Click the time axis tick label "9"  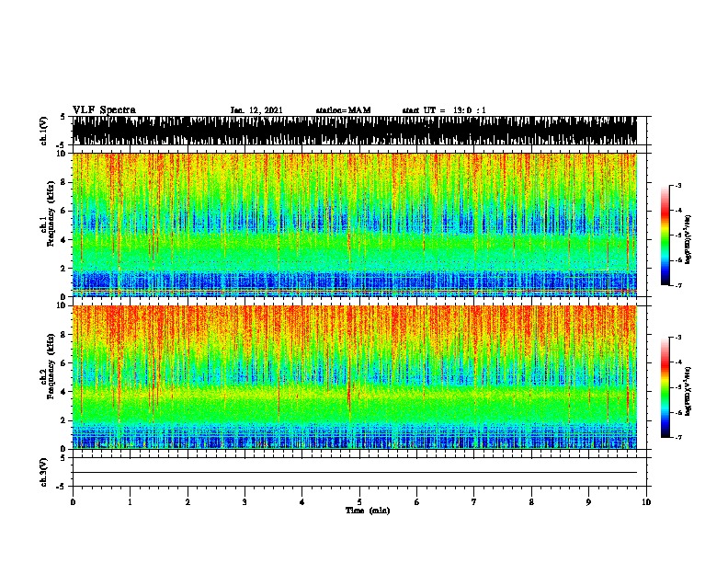[588, 502]
